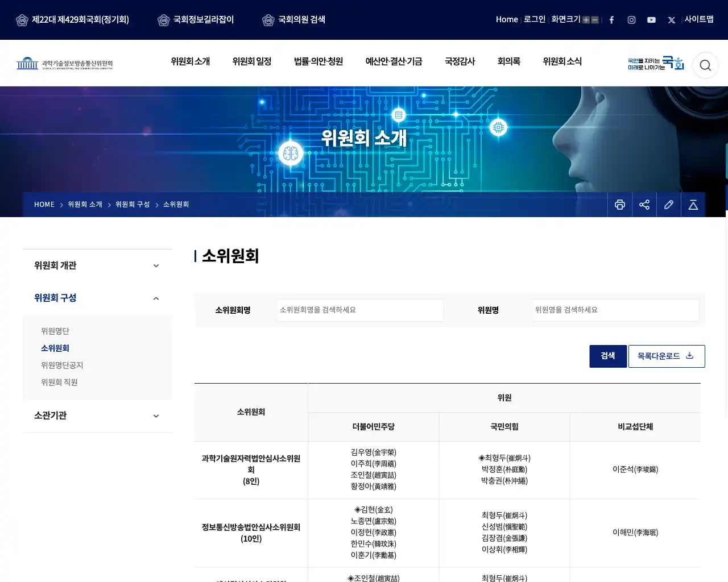Image resolution: width=728 pixels, height=582 pixels.
Task: Open the site search magnifier
Action: tap(705, 65)
